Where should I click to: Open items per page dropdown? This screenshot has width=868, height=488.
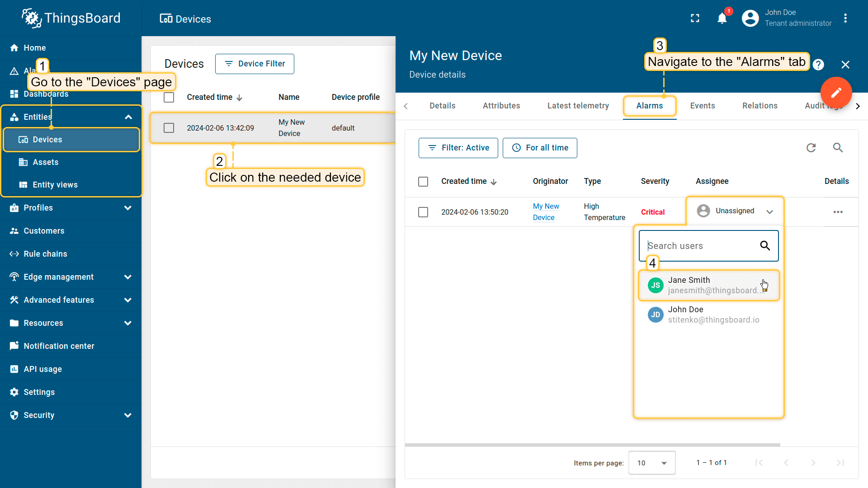651,463
